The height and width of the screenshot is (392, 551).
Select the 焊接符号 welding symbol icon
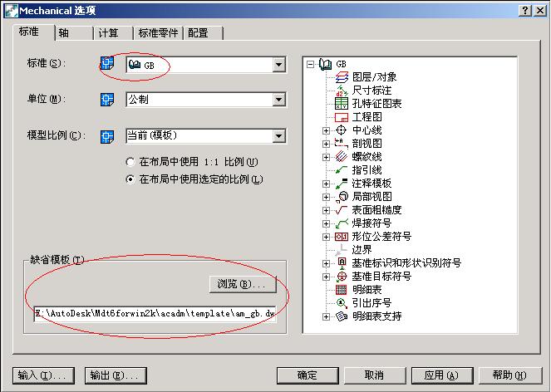point(342,223)
